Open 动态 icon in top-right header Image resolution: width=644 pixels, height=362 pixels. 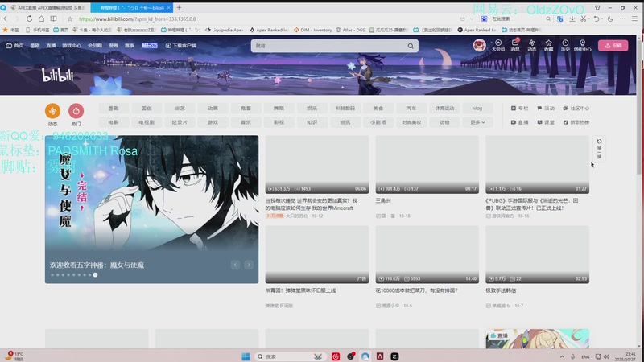[532, 45]
